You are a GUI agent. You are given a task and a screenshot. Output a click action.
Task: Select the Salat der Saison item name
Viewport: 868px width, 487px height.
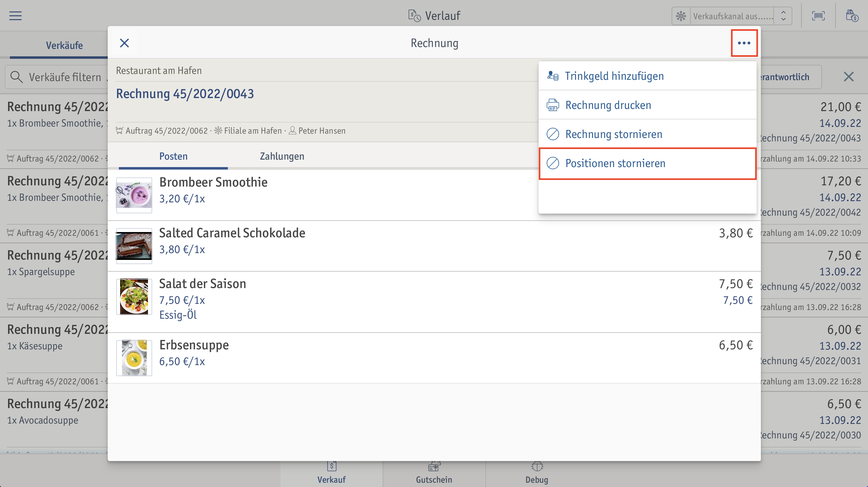click(x=202, y=284)
